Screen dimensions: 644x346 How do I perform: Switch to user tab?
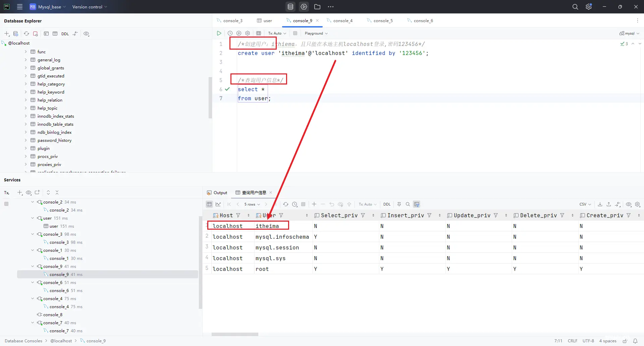point(264,20)
